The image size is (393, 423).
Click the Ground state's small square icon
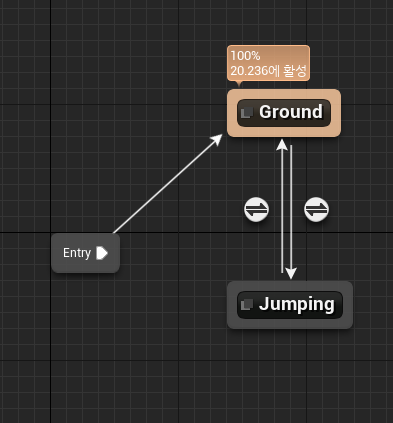click(247, 113)
